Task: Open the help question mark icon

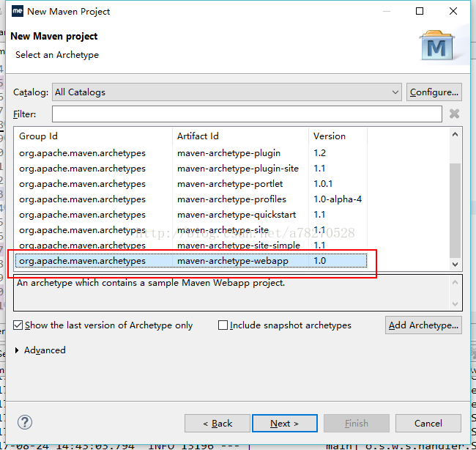Action: 25,422
